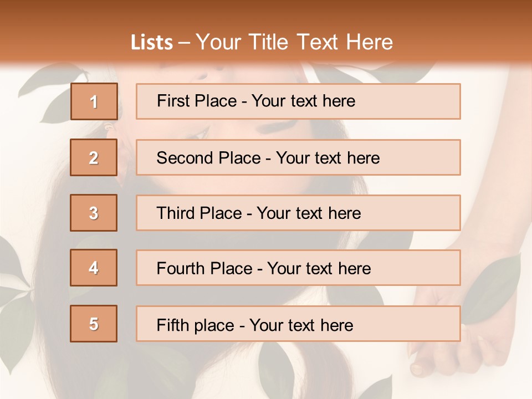Click the words Fifth place

196,325
